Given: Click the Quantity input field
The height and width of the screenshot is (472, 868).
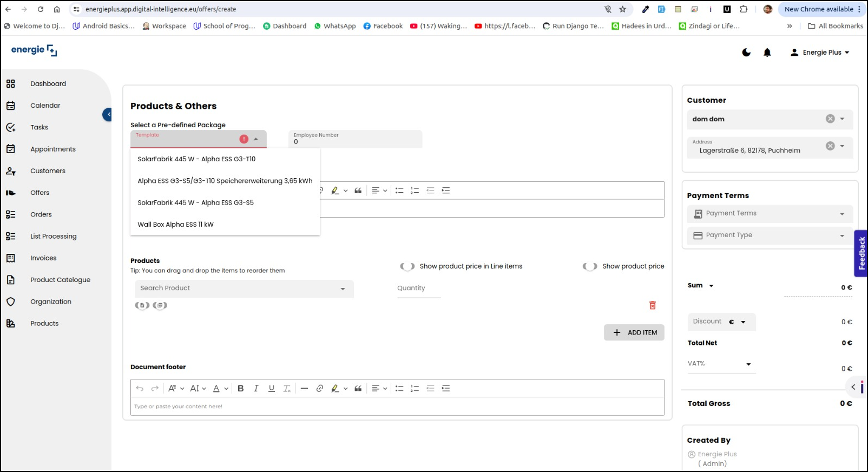Looking at the screenshot, I should point(418,289).
